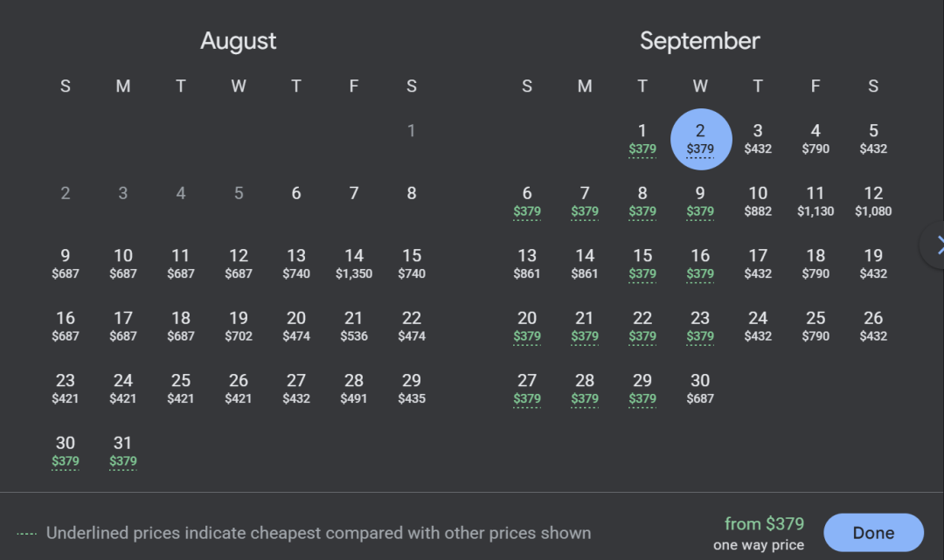Select September 11 priced at $1,130

[816, 202]
